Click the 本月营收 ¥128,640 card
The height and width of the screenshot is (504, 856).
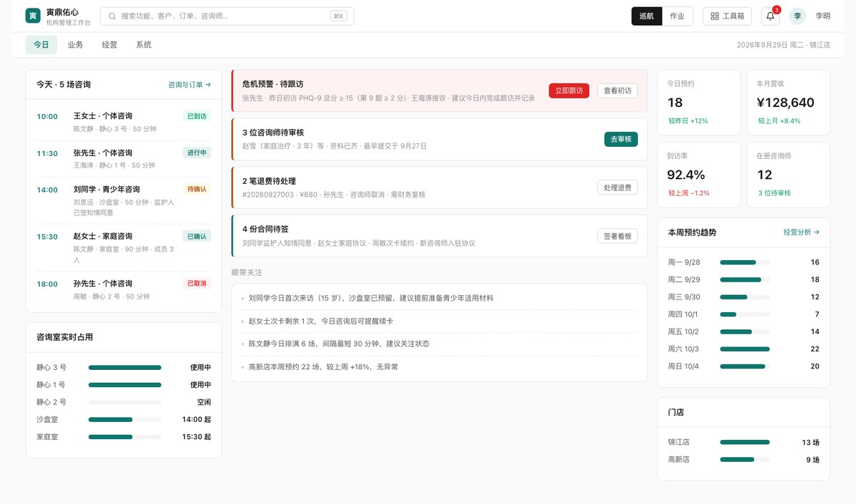coord(788,103)
